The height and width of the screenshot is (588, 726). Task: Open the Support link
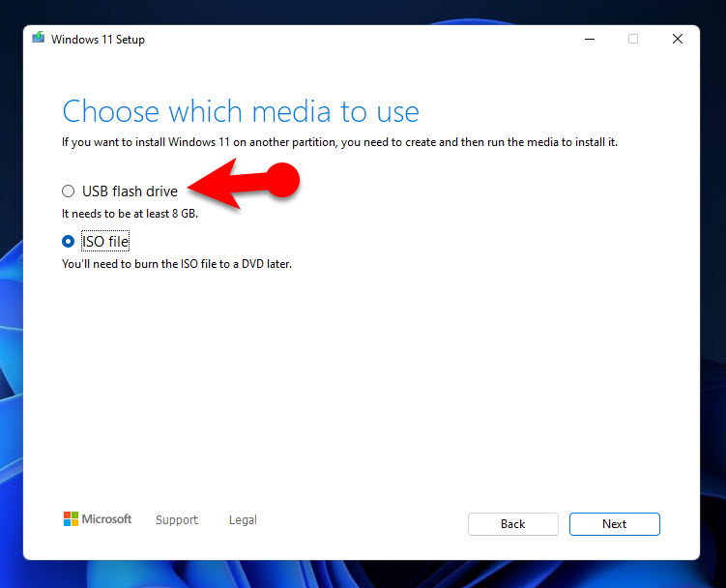point(177,520)
